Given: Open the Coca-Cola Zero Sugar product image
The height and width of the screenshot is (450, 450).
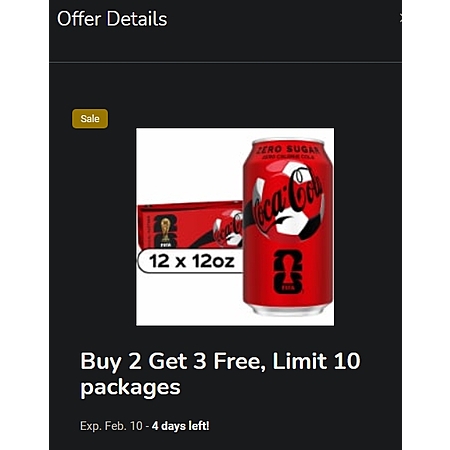Looking at the screenshot, I should click(x=235, y=227).
